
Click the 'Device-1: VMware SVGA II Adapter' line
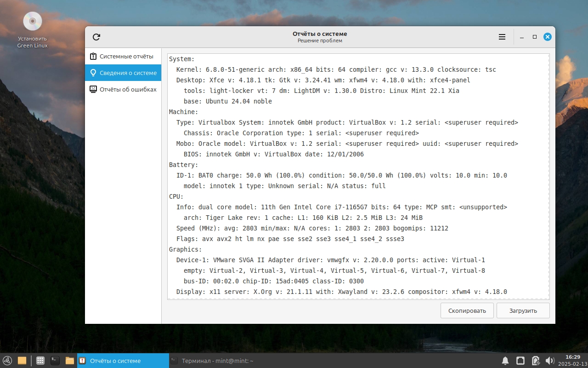[x=331, y=260]
